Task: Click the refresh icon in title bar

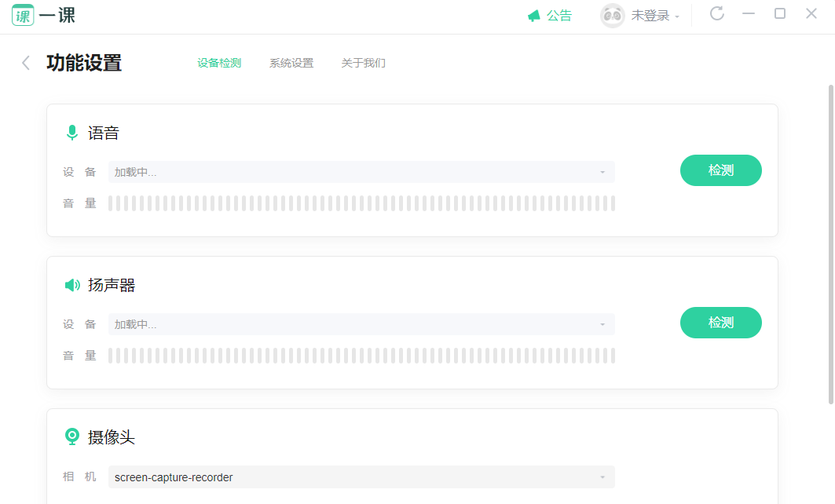Action: 716,14
